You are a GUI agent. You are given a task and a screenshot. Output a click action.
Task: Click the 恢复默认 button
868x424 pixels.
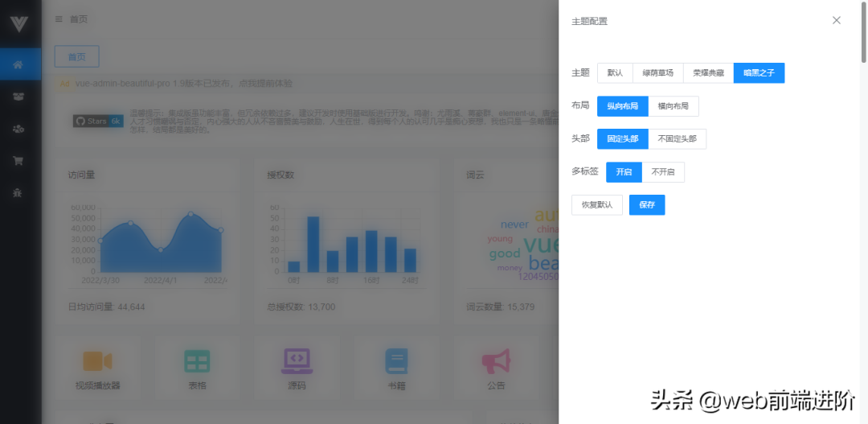(x=597, y=204)
